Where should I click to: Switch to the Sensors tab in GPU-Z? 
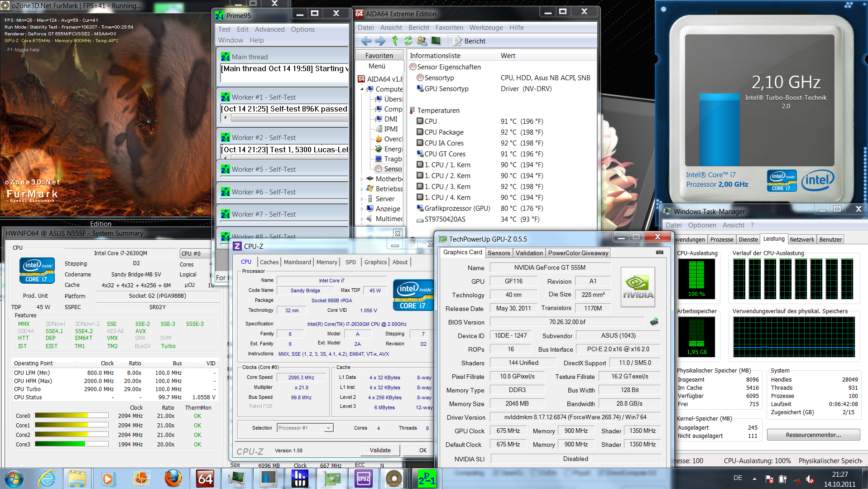pyautogui.click(x=499, y=253)
